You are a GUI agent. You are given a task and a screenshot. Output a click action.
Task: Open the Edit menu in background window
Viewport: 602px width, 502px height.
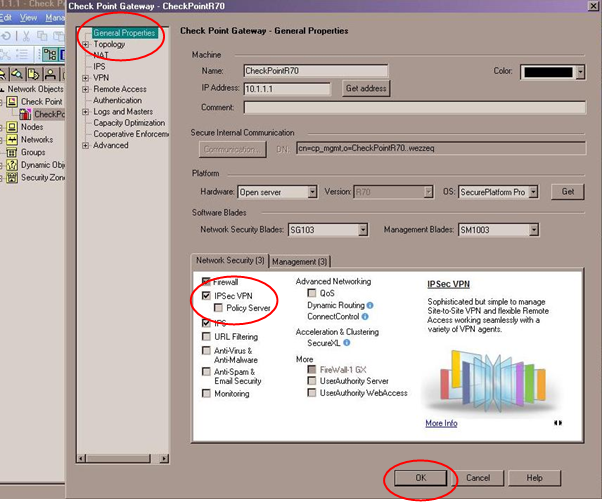[6, 18]
